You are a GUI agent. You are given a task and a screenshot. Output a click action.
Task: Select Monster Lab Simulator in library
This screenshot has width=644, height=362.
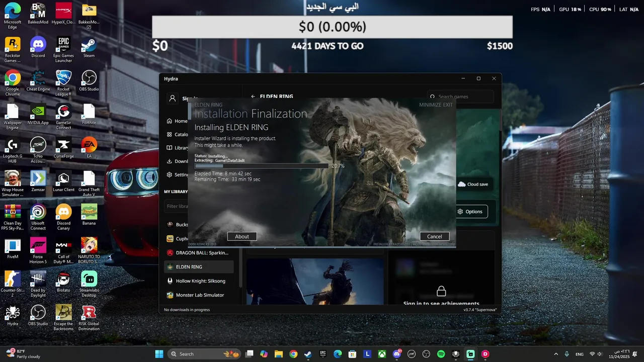(x=199, y=295)
